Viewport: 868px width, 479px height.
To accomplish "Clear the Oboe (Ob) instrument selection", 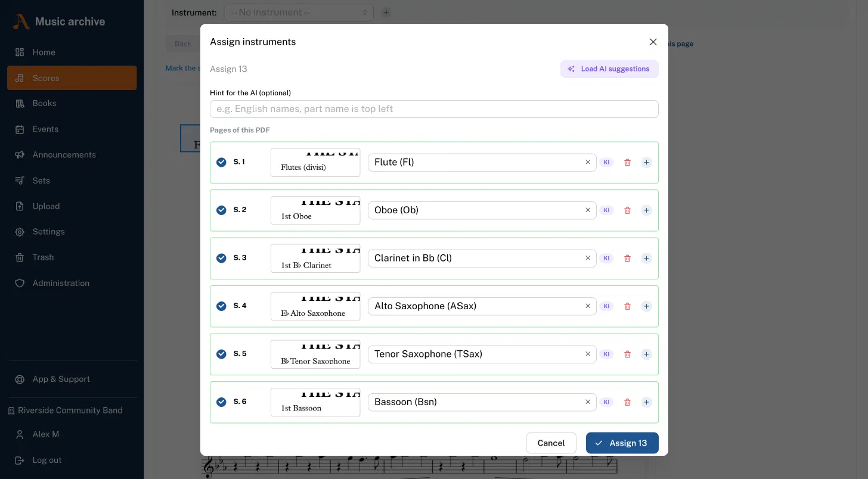I will click(x=588, y=210).
